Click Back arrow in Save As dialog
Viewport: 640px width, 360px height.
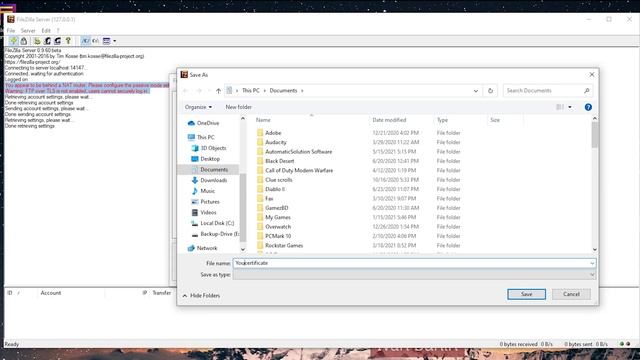186,91
